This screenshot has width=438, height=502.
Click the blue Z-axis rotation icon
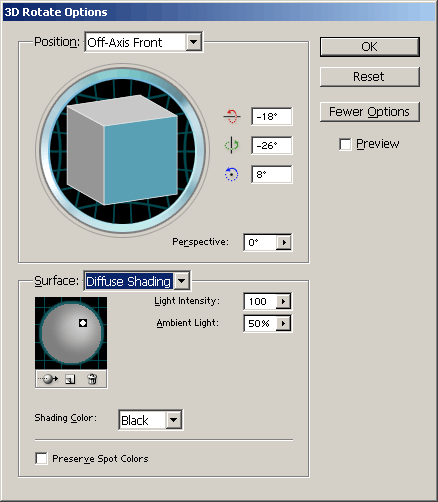(231, 174)
